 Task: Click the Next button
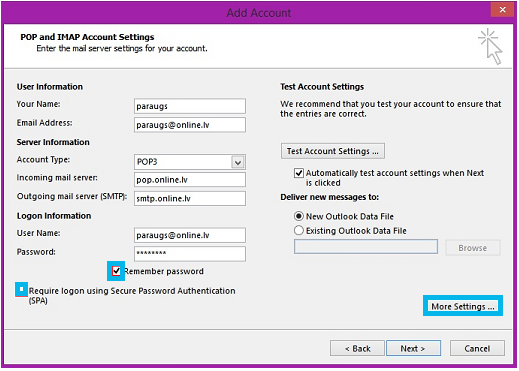(x=413, y=348)
